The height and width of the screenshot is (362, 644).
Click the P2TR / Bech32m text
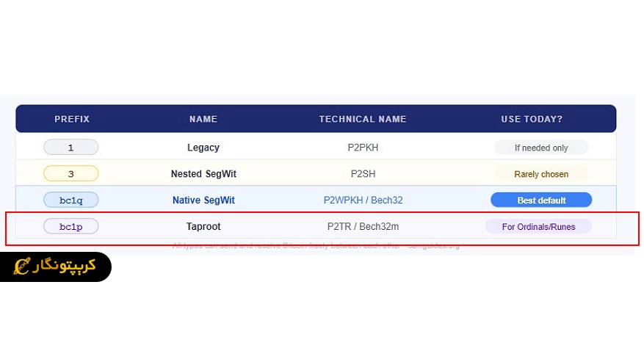pyautogui.click(x=363, y=226)
